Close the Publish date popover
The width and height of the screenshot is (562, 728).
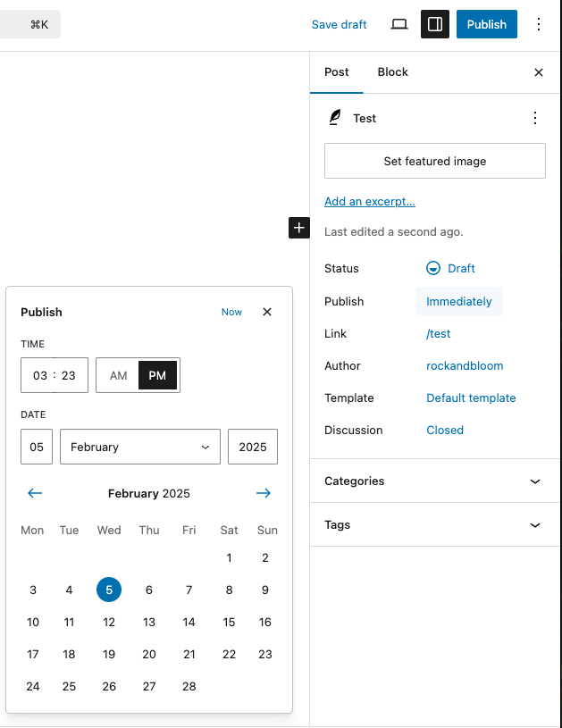coord(267,312)
